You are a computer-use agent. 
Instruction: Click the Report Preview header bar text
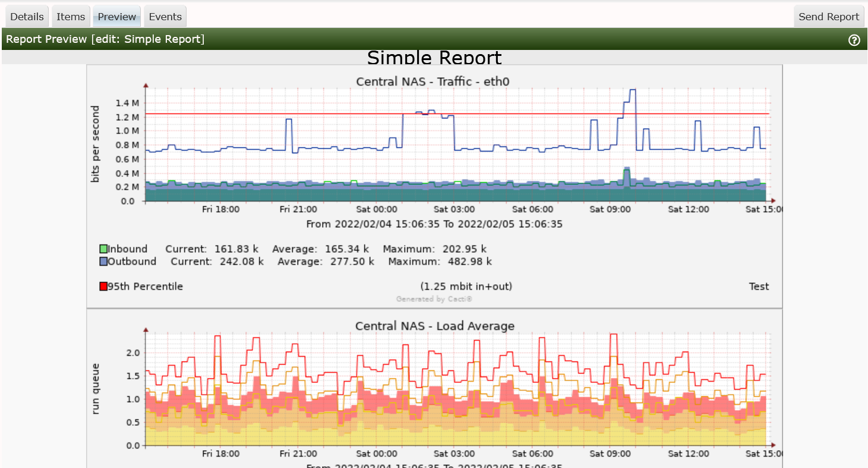[105, 39]
